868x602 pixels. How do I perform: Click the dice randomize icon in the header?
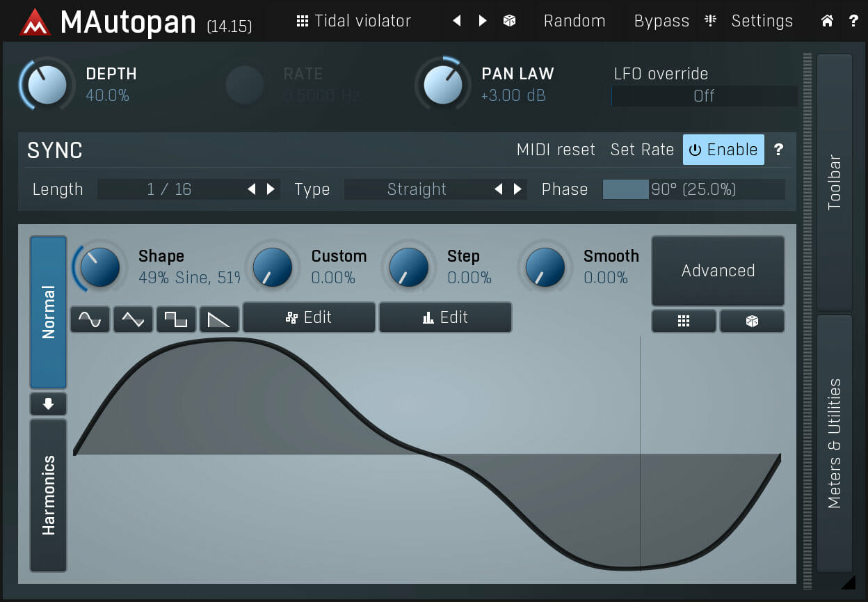[510, 21]
